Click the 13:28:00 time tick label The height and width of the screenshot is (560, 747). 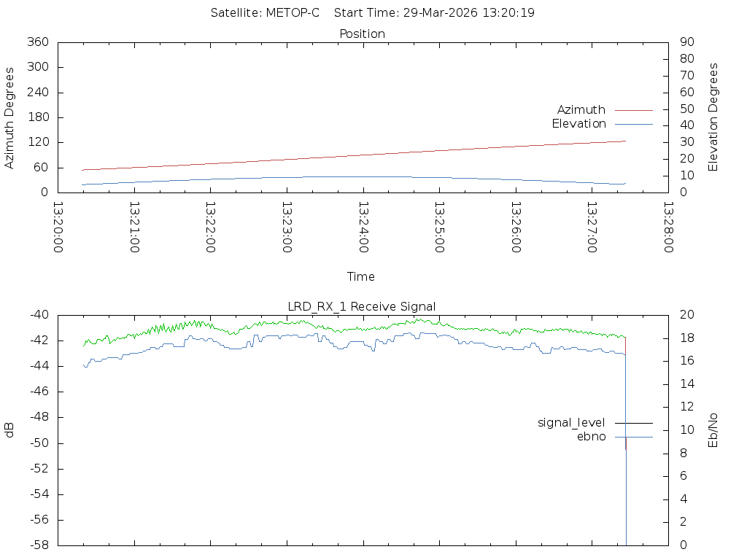coord(667,227)
